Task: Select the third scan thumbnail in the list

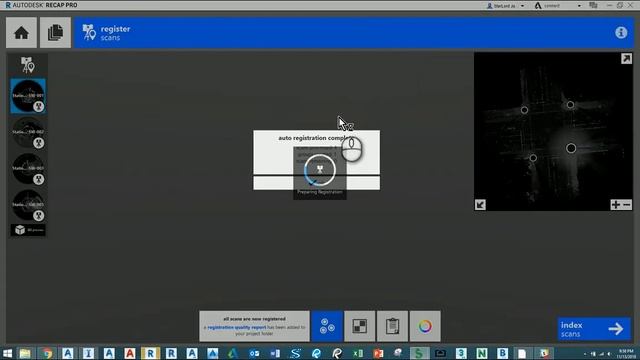Action: pyautogui.click(x=28, y=169)
